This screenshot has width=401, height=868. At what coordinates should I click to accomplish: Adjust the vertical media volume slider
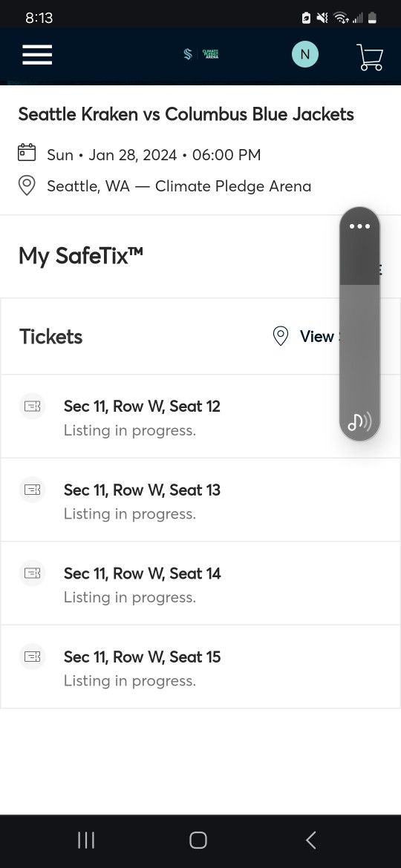359,324
